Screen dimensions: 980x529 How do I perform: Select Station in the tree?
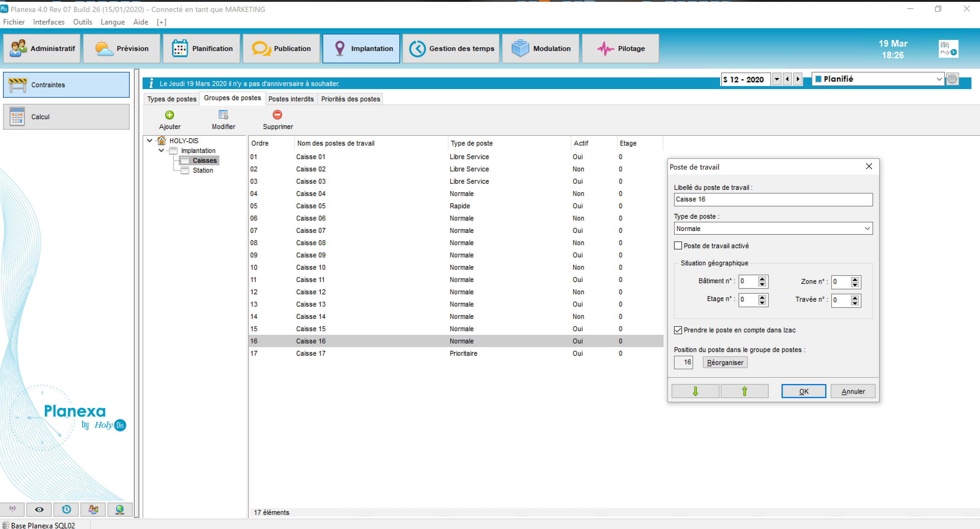pyautogui.click(x=203, y=170)
